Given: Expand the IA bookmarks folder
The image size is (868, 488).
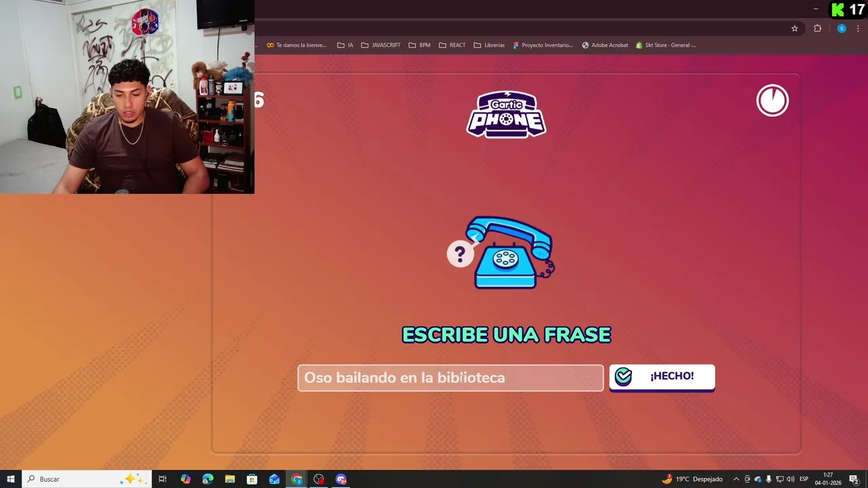Looking at the screenshot, I should (x=345, y=45).
